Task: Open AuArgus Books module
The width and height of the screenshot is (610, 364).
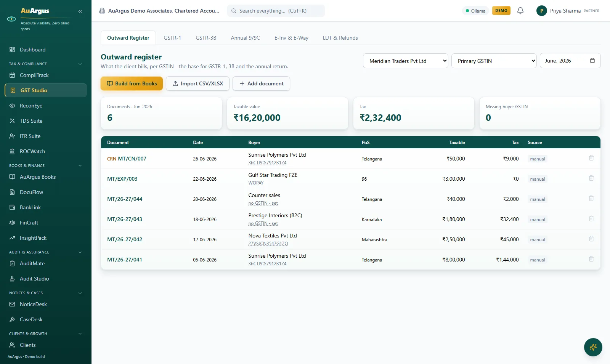Action: tap(46, 177)
